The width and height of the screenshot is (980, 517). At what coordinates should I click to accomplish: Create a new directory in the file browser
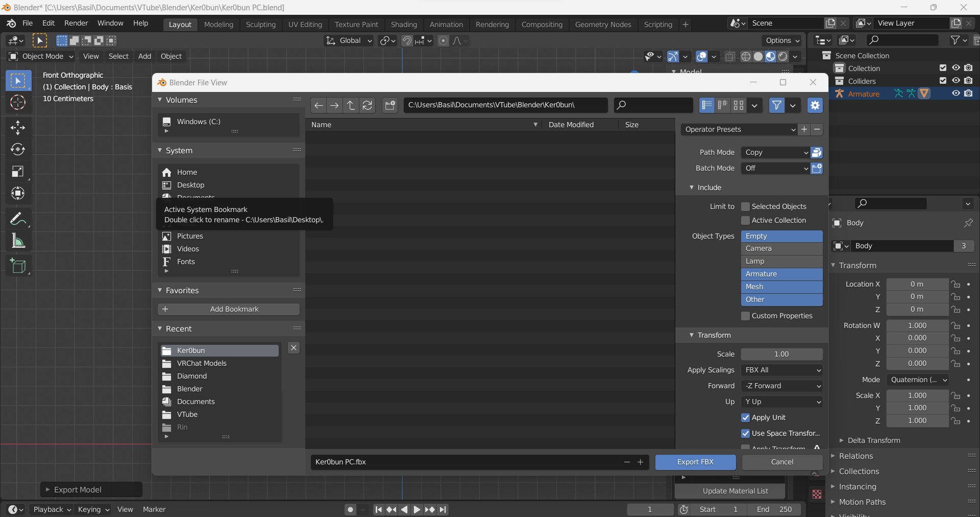click(x=390, y=105)
